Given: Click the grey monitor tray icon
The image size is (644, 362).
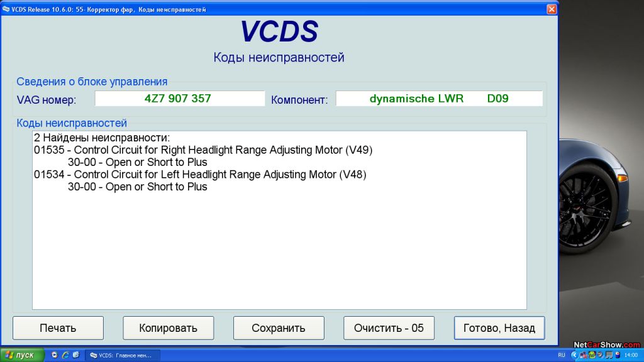Looking at the screenshot, I should pos(609,355).
